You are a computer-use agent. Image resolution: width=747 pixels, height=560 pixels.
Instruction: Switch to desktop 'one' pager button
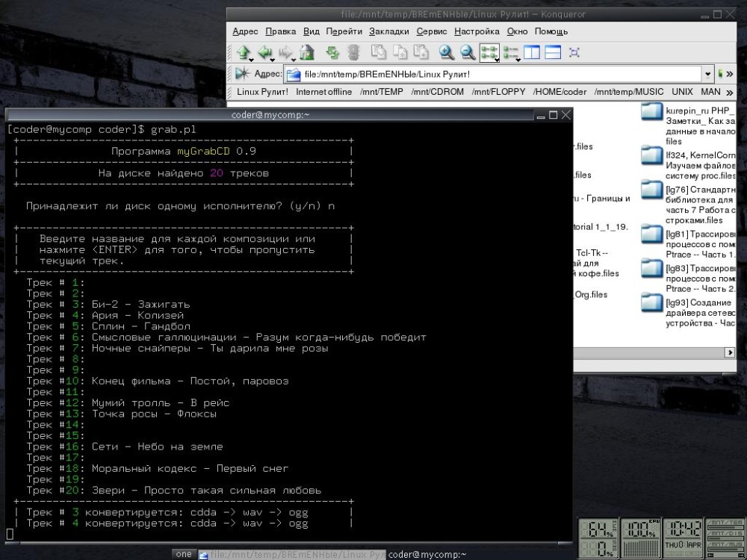coord(184,554)
